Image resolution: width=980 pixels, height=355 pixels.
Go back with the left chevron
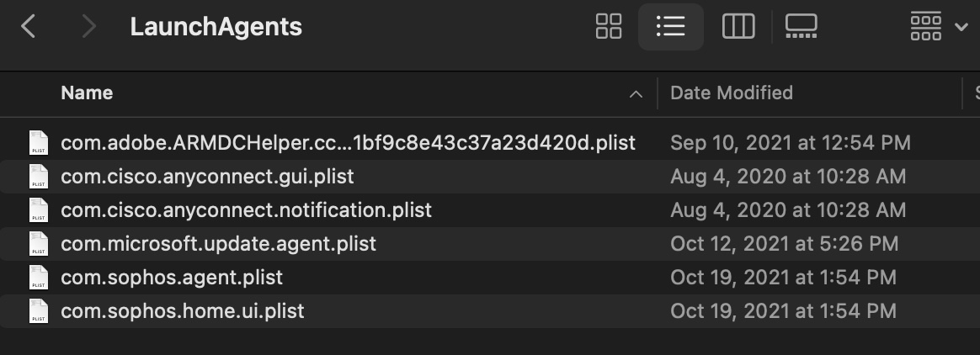(x=29, y=27)
